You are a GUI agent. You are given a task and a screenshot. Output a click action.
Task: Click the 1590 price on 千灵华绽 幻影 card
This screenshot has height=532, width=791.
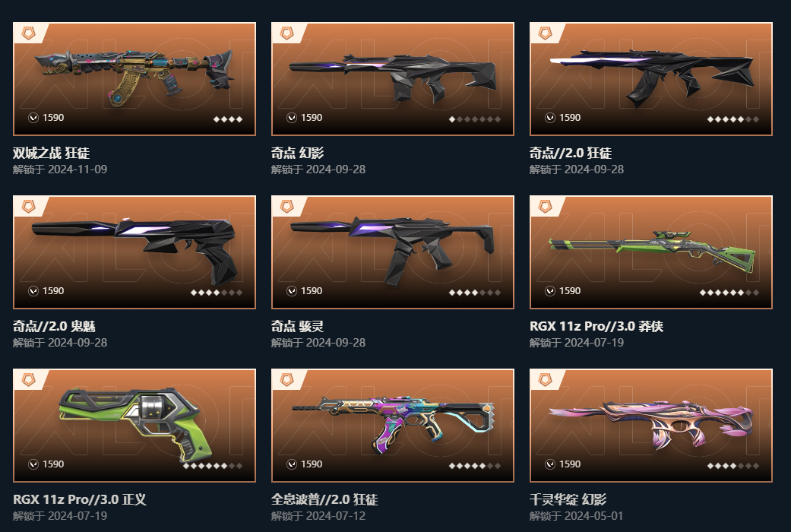coord(570,464)
